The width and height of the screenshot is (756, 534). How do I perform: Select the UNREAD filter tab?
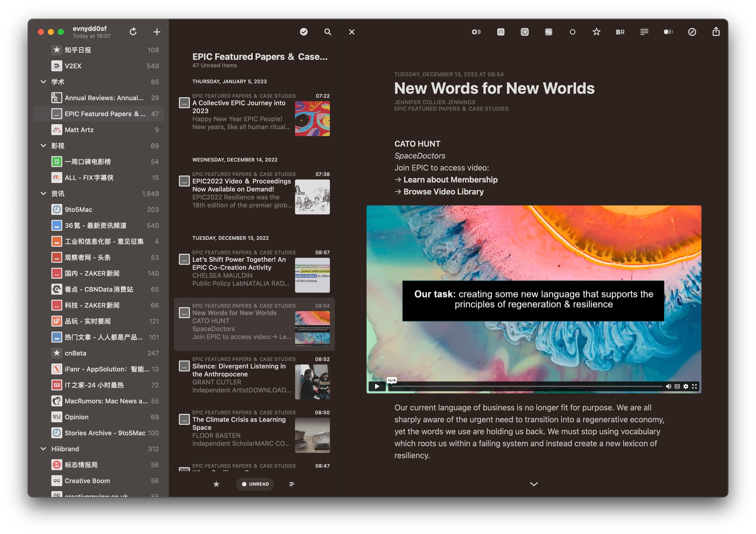[255, 484]
